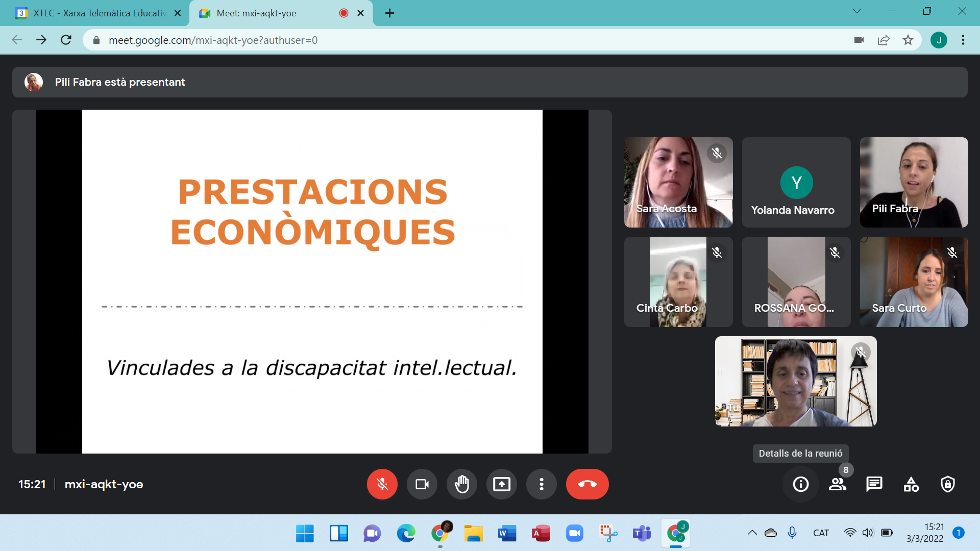
Task: Reload the Meet page
Action: click(66, 40)
